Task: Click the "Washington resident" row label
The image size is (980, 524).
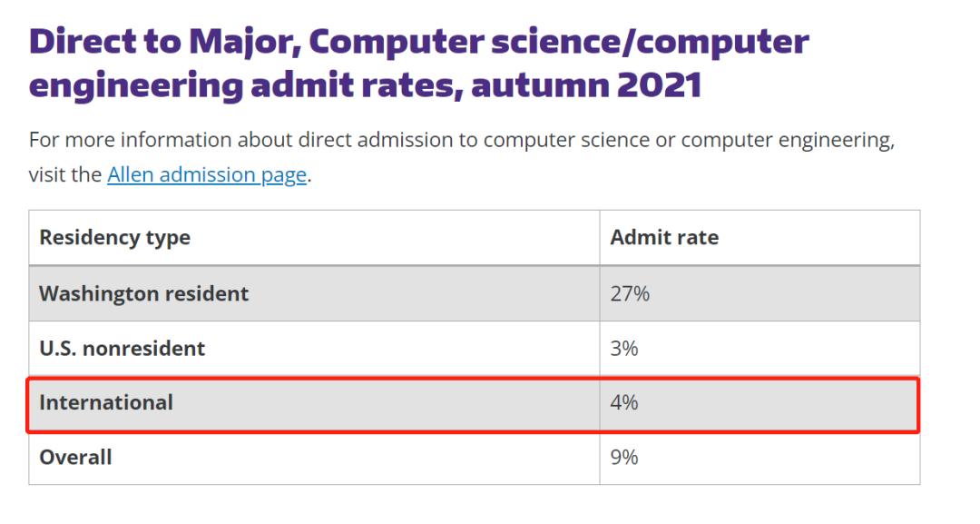Action: click(143, 293)
